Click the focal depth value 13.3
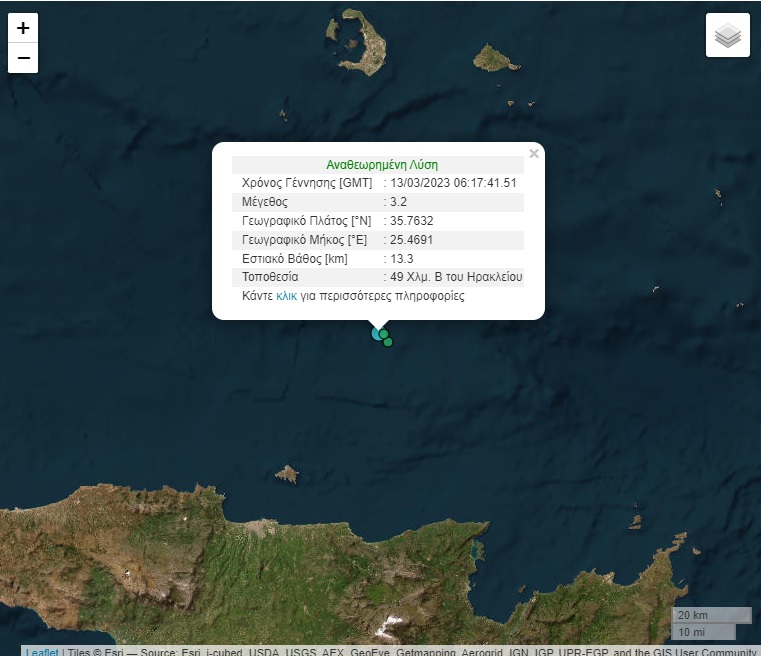This screenshot has height=656, width=761. (x=402, y=259)
